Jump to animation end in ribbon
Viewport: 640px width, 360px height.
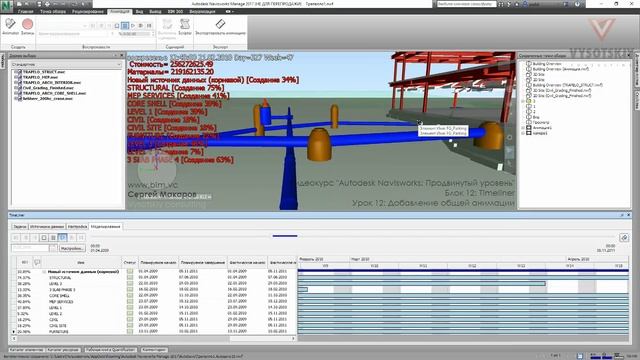point(149,26)
